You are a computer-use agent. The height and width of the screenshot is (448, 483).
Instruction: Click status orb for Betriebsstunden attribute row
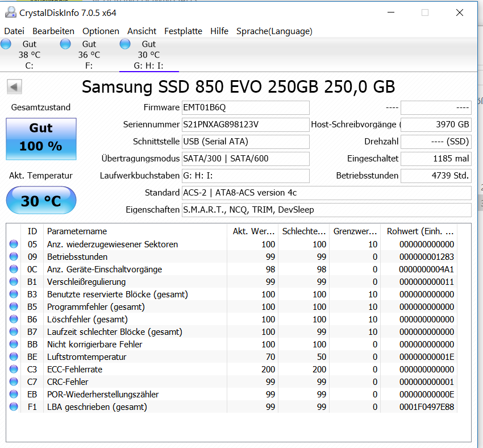click(14, 256)
